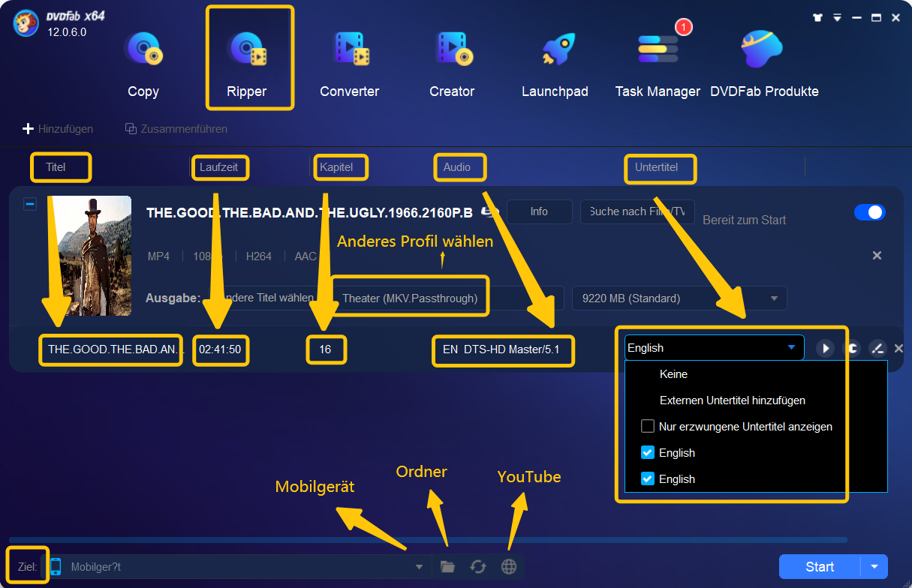Select the folder output icon
The height and width of the screenshot is (588, 912).
coord(447,567)
